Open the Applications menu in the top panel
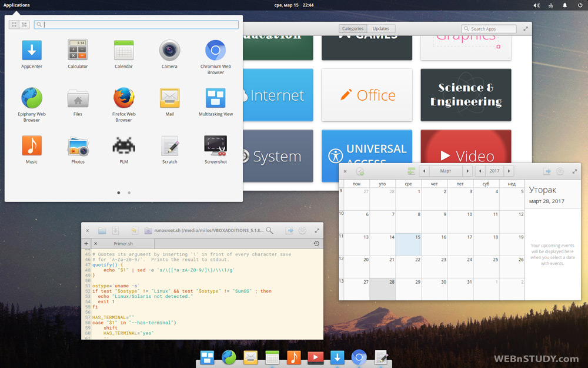The image size is (588, 368). 16,5
